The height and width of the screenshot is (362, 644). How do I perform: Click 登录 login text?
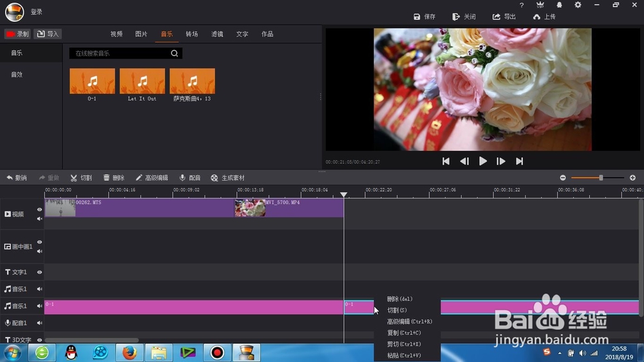click(37, 12)
